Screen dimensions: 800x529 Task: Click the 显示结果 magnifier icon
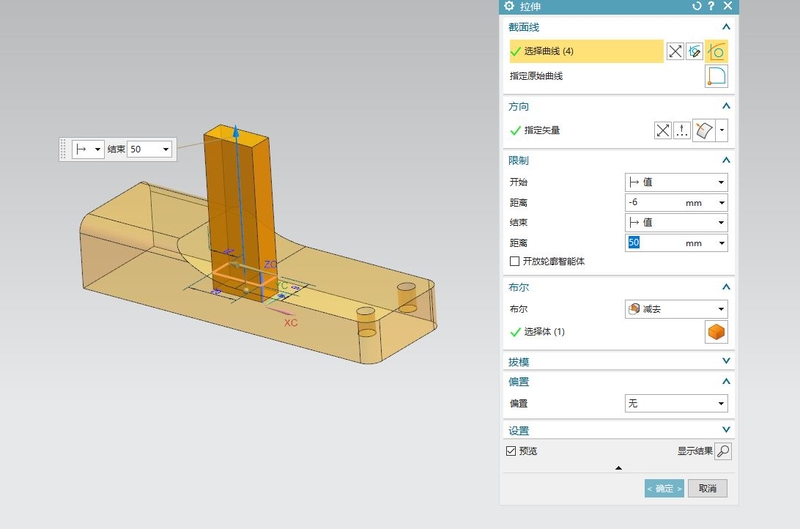click(x=723, y=451)
